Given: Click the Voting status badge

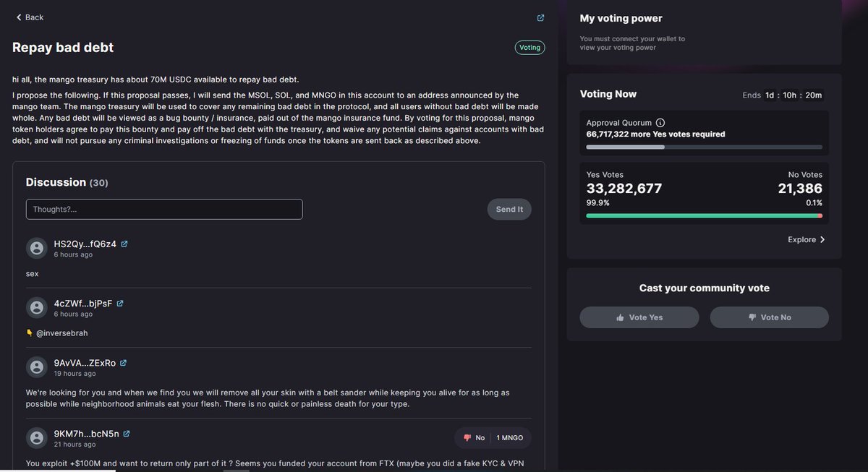Looking at the screenshot, I should point(529,48).
